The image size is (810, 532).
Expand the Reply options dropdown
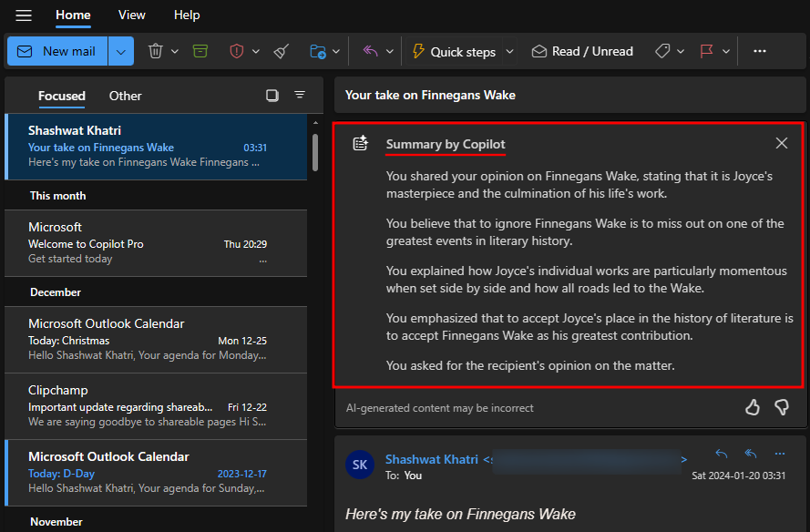(x=390, y=51)
